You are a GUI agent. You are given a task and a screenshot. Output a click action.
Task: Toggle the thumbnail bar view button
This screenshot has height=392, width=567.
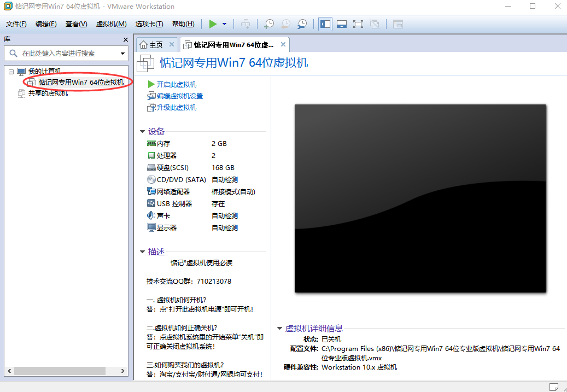point(342,24)
